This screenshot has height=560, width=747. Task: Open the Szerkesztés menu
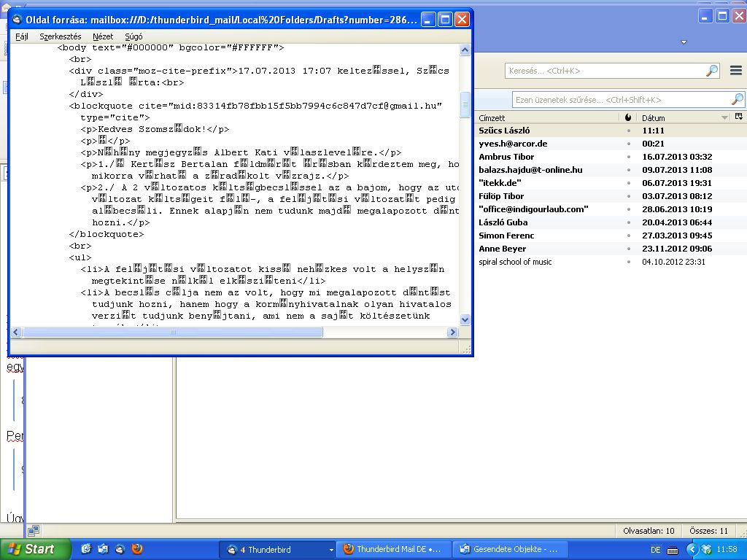click(x=61, y=36)
